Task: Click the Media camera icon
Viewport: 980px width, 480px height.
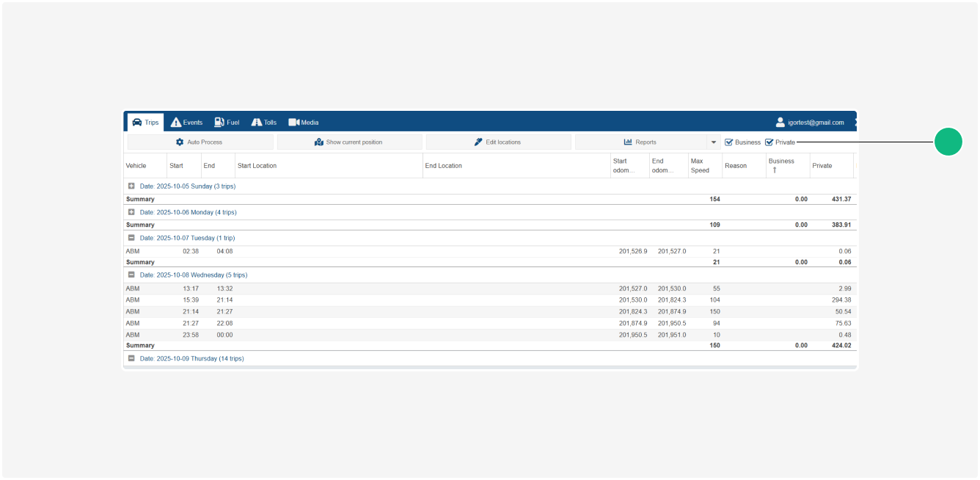Action: click(x=293, y=123)
